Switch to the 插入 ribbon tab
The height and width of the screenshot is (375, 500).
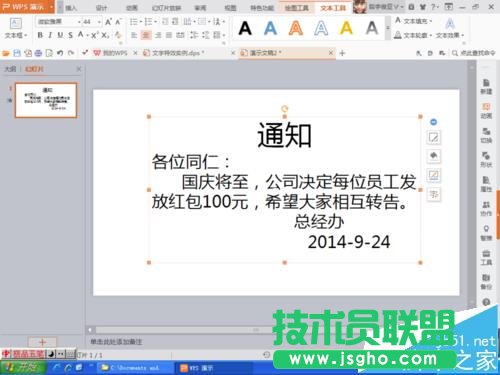click(71, 8)
